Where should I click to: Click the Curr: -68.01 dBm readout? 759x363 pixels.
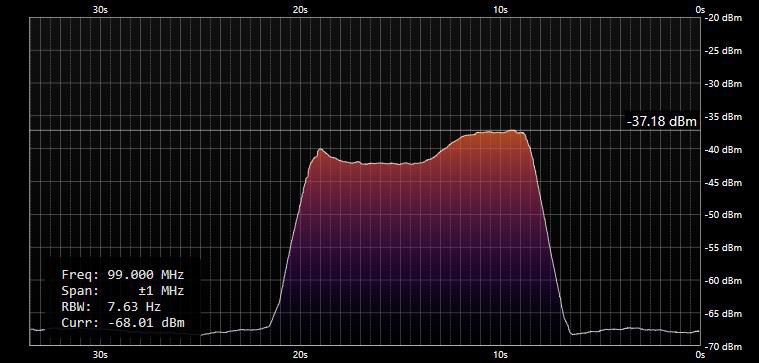coord(123,322)
